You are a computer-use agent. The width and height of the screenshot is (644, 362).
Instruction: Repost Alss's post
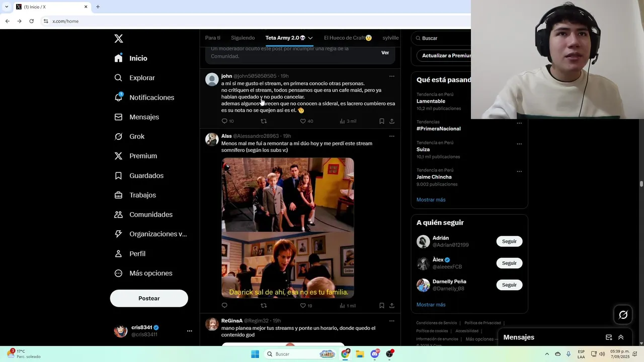264,306
